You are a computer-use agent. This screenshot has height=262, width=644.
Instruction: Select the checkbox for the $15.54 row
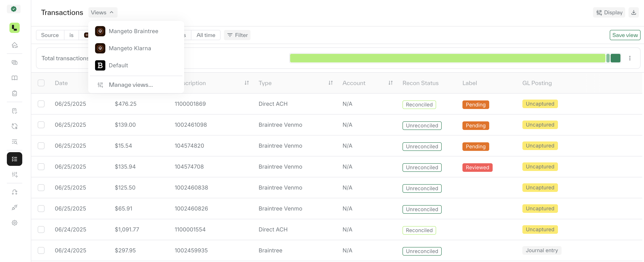pos(41,146)
